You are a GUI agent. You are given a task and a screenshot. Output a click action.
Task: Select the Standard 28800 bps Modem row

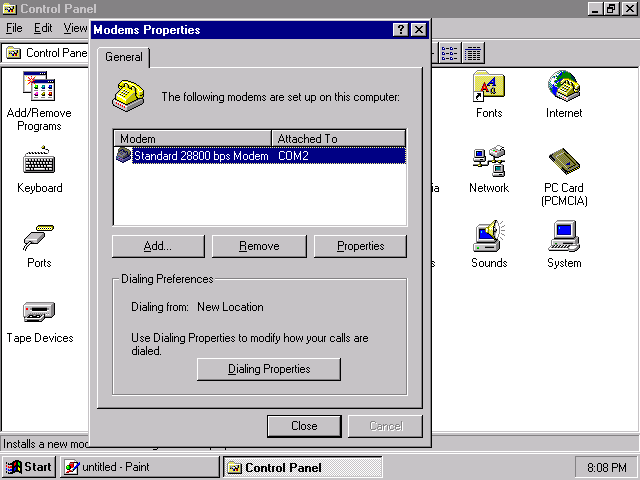[x=260, y=156]
